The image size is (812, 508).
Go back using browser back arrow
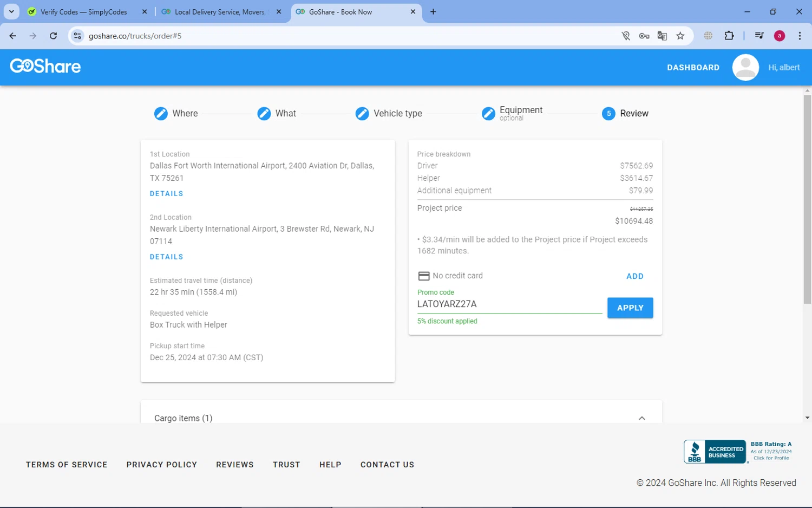pos(13,36)
